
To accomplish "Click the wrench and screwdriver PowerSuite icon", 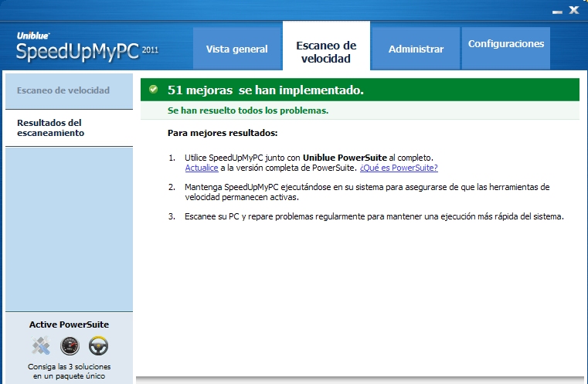I will pyautogui.click(x=41, y=345).
